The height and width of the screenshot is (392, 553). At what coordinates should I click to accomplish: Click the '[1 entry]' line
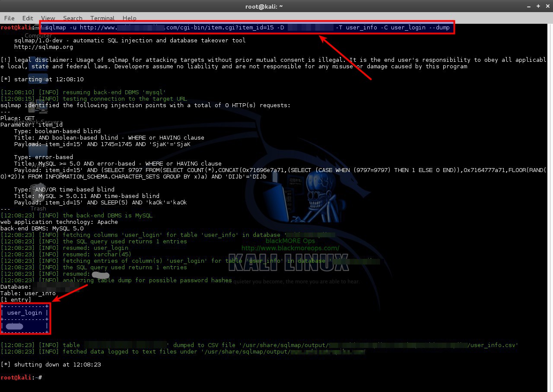pos(16,300)
